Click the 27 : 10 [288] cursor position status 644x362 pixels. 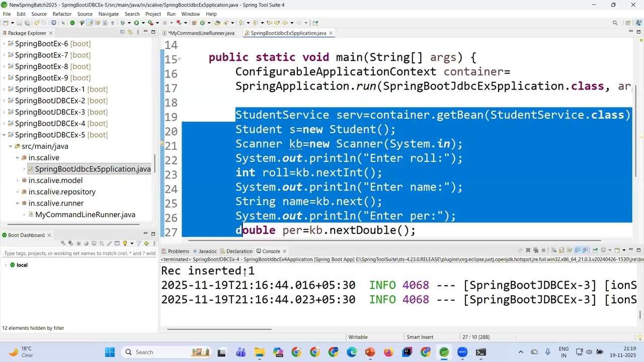pos(475,337)
